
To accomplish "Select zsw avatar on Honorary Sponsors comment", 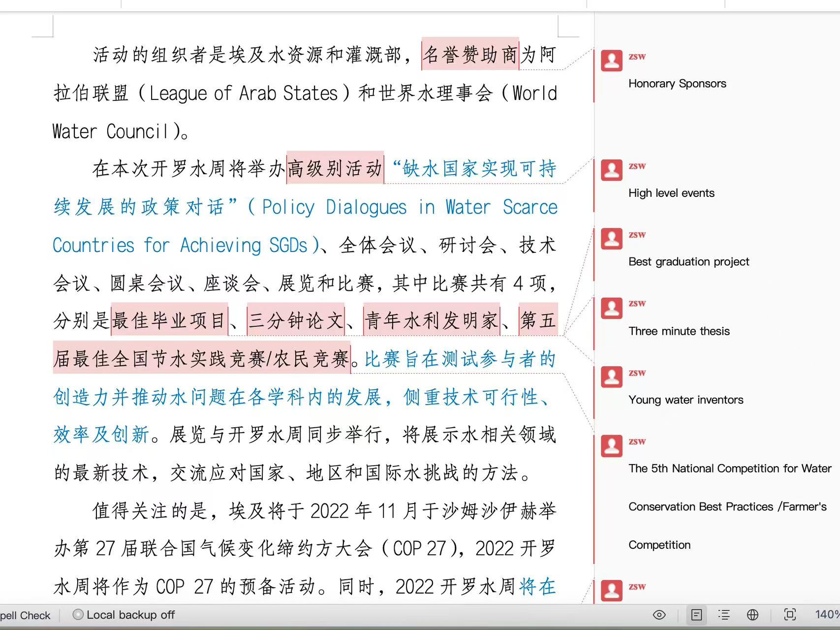I will (612, 61).
